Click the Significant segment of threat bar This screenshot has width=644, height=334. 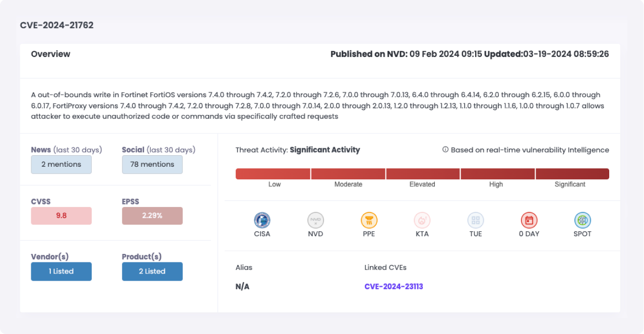572,173
